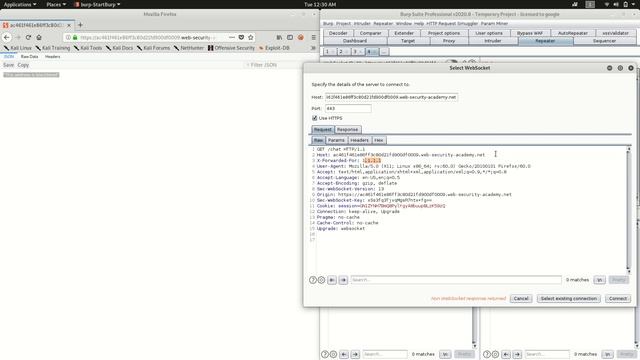Switch to Hex view in dialog
The image size is (640, 360).
point(379,140)
